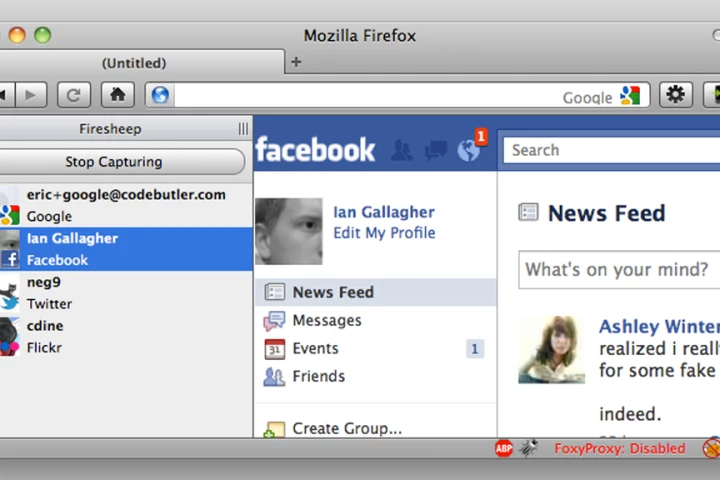Screen dimensions: 720x480
Task: Click the Firebug bug status bar icon
Action: tap(529, 448)
